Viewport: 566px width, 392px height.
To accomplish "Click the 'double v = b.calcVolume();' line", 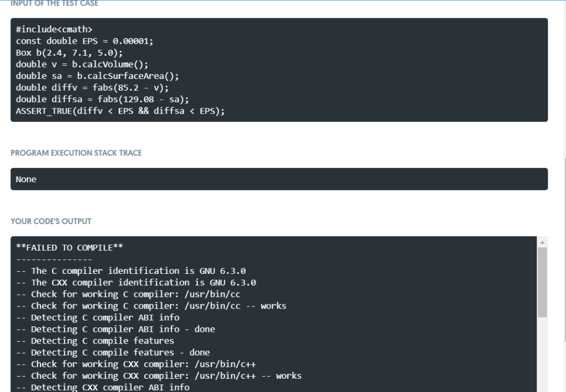I will [82, 64].
